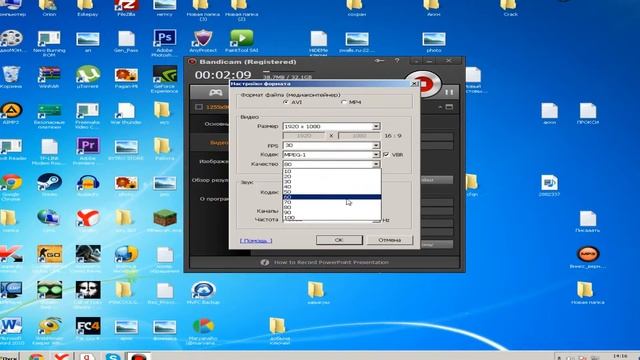The height and width of the screenshot is (360, 640).
Task: Click the disabled width field showing 1920
Action: pos(304,136)
